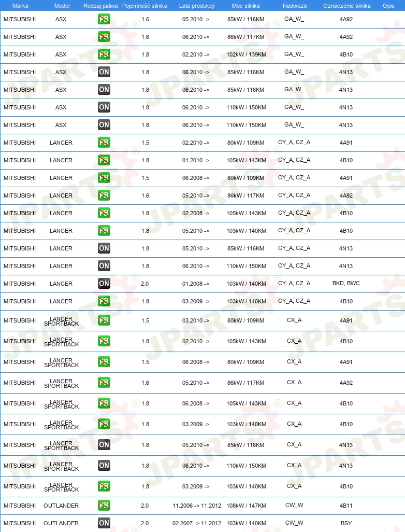Select MITSUBISHI cell in the Outlander BSY row
Screen dimensions: 405x532
20,523
